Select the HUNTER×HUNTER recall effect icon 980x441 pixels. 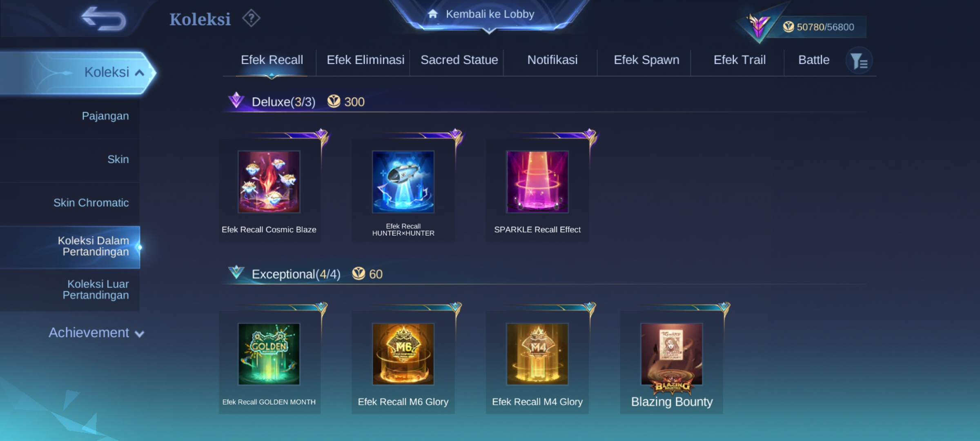tap(403, 182)
